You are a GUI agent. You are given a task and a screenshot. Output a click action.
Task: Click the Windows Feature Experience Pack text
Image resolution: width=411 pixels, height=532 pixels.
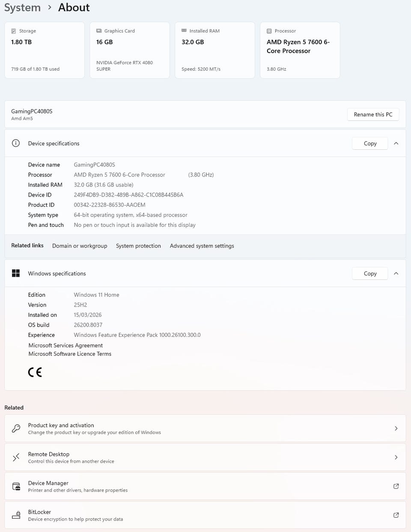[137, 335]
